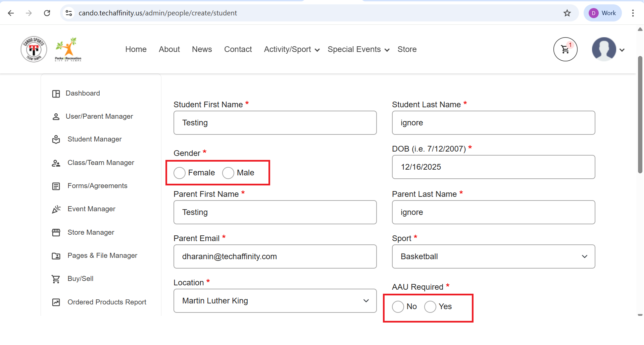Open Forms/Agreements in the sidebar

pos(97,186)
